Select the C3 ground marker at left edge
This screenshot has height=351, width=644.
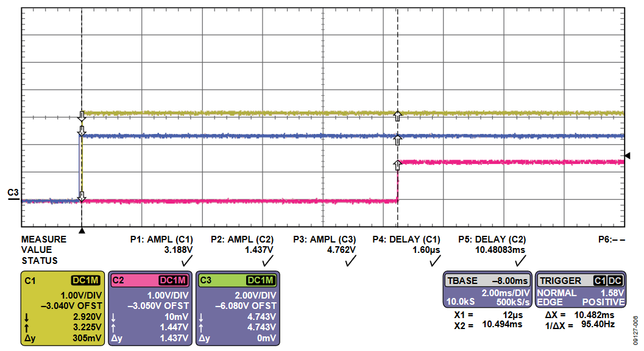[13, 194]
